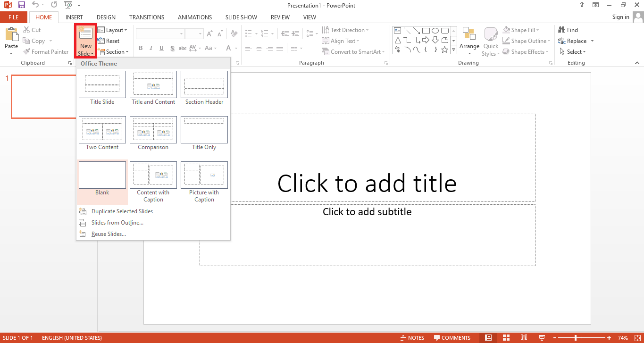This screenshot has width=644, height=343.
Task: Open the Select dropdown in Editing group
Action: [573, 52]
